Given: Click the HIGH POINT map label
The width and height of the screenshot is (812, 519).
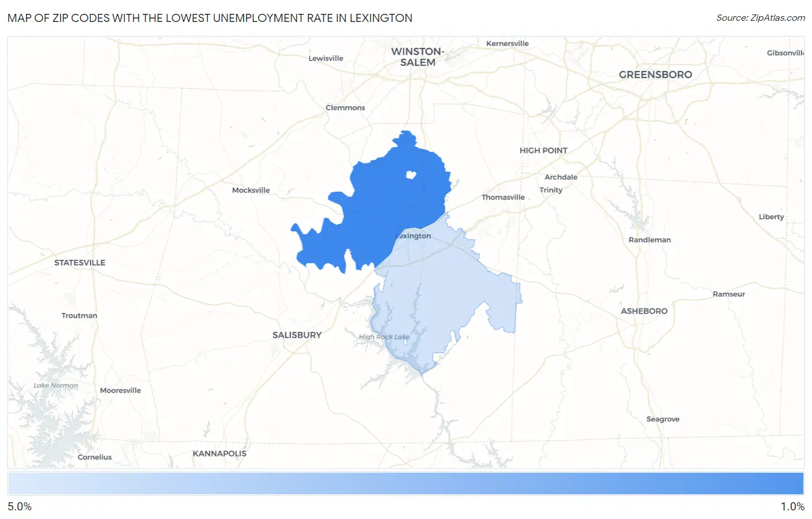Looking at the screenshot, I should (x=543, y=150).
